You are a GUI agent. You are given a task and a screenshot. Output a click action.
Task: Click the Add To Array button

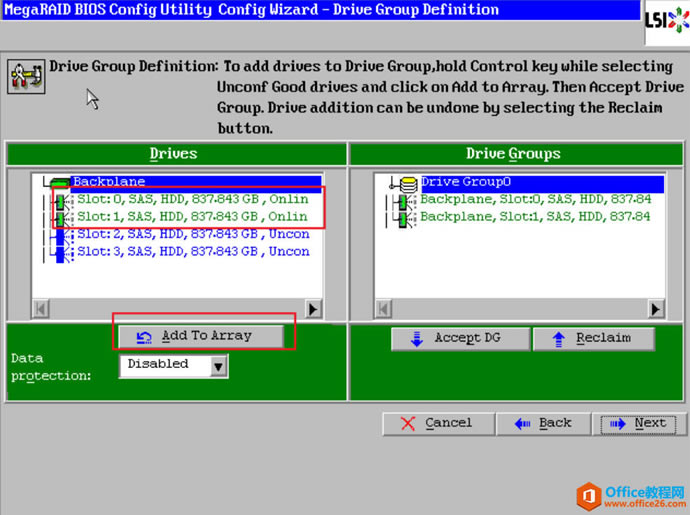coord(201,336)
